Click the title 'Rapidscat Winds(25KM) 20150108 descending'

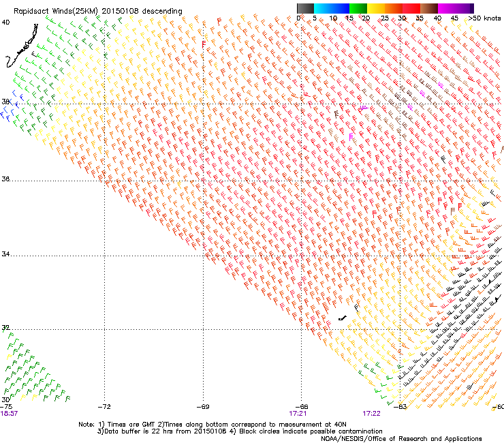[97, 12]
